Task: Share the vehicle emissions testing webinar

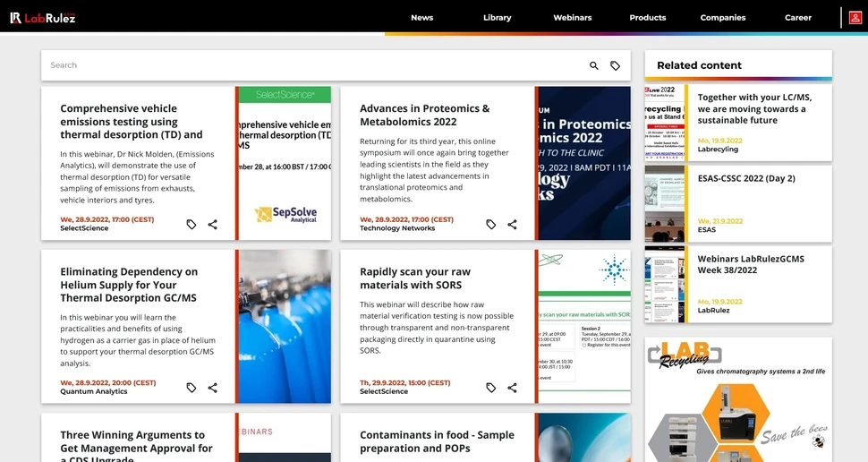Action: click(x=213, y=225)
